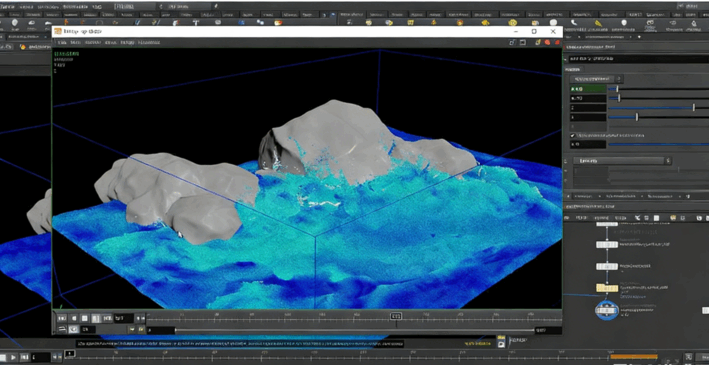Image resolution: width=709 pixels, height=365 pixels.
Task: Select the white phone-handset shelf tool icon
Action: pos(574,23)
